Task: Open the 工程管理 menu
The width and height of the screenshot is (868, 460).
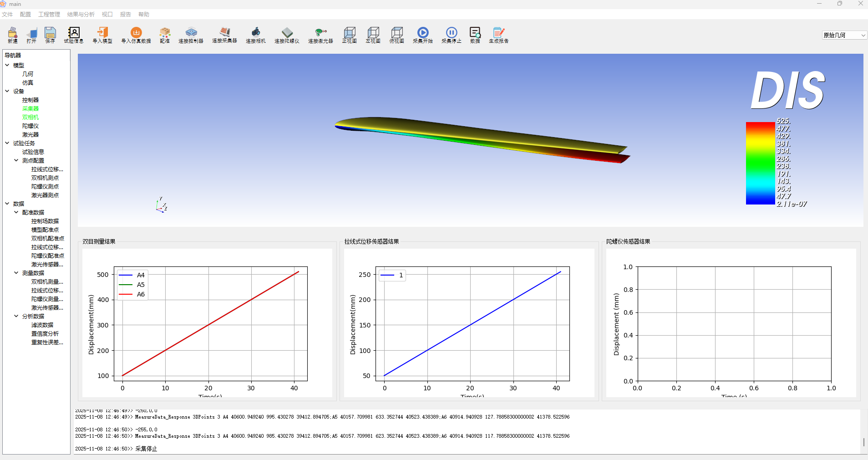Action: (49, 15)
